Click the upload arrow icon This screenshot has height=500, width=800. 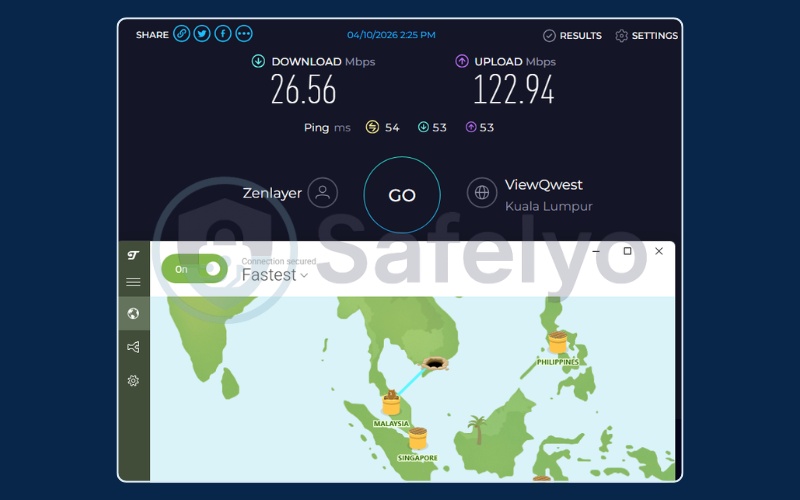462,61
